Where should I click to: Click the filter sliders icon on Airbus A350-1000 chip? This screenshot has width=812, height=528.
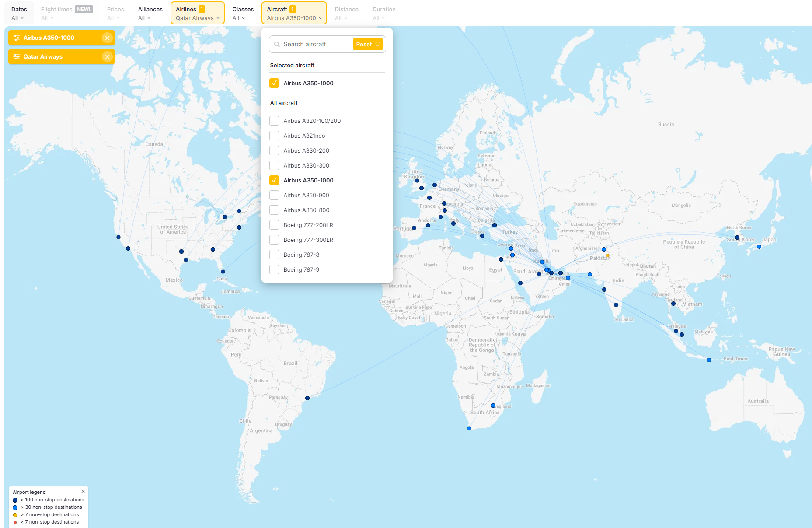(17, 38)
